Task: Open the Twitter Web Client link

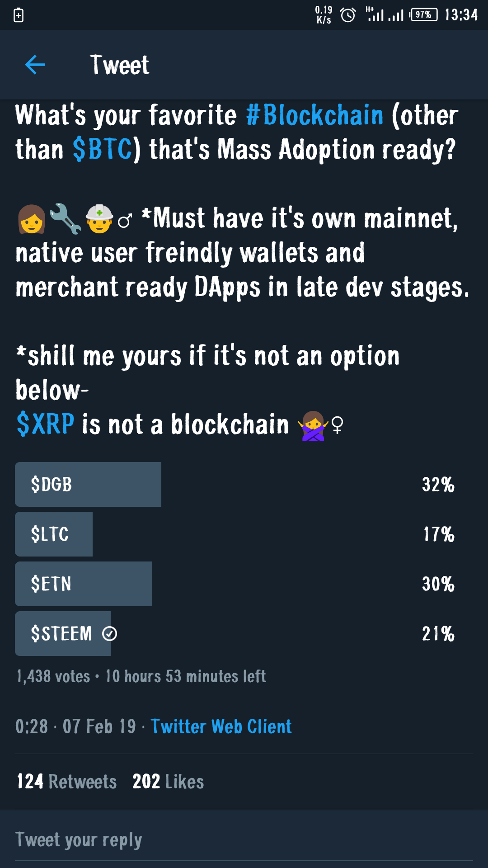Action: click(221, 726)
